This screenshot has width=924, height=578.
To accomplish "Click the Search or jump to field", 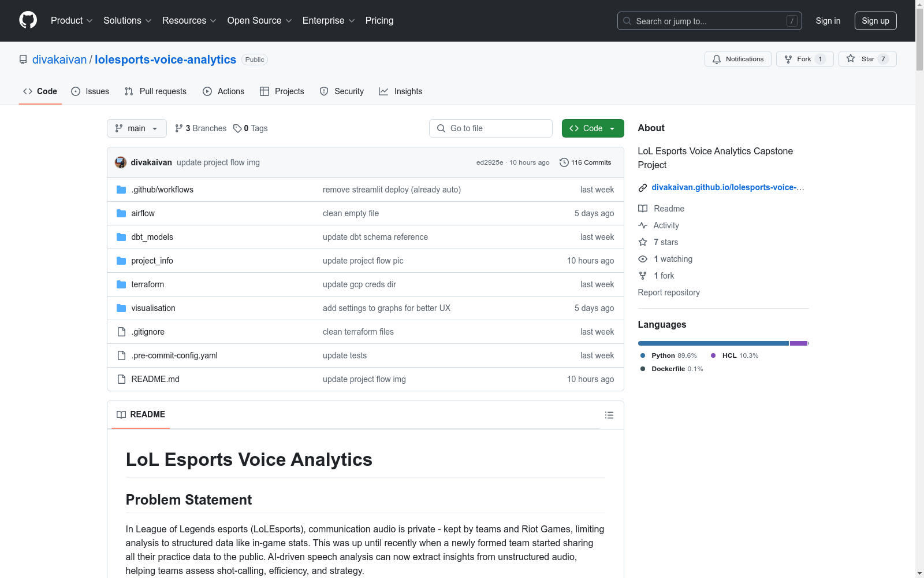I will 710,21.
